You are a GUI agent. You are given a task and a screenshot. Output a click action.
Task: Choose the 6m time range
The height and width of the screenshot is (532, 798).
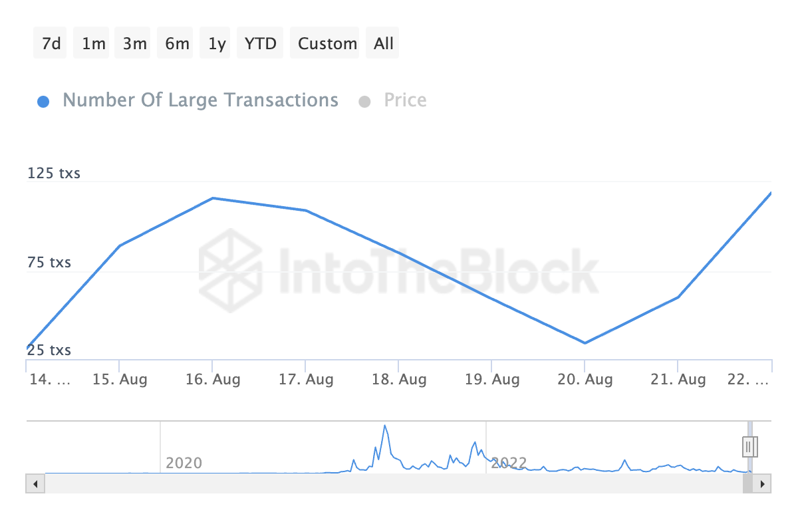(177, 44)
